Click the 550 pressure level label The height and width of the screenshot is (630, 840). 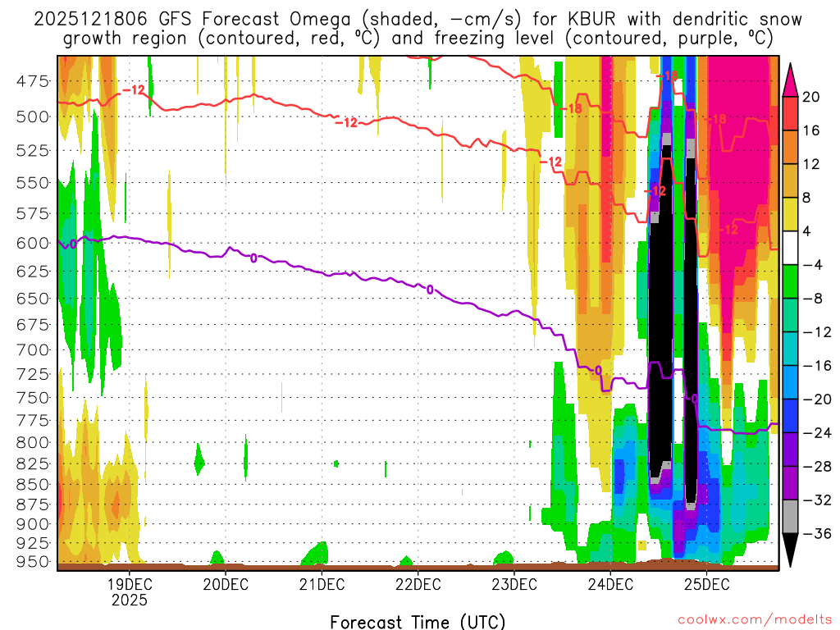point(32,183)
